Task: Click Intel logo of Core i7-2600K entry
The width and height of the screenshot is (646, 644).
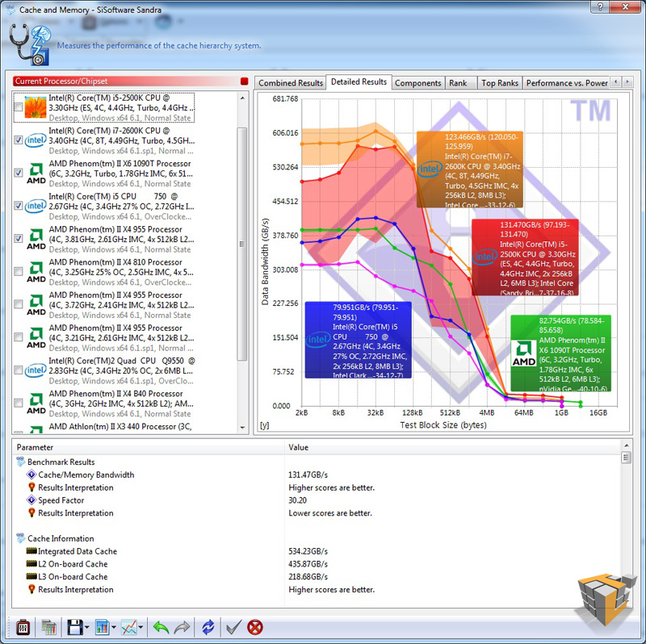Action: (x=36, y=140)
